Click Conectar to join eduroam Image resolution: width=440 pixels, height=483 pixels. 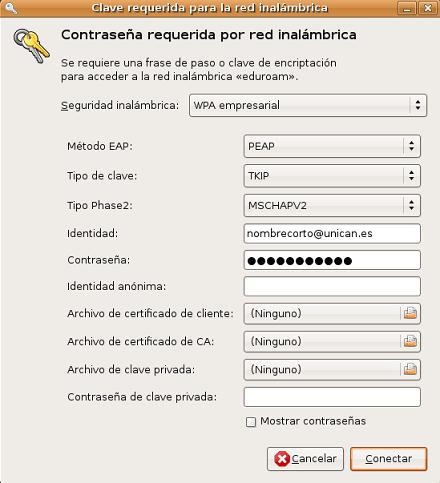tap(389, 459)
